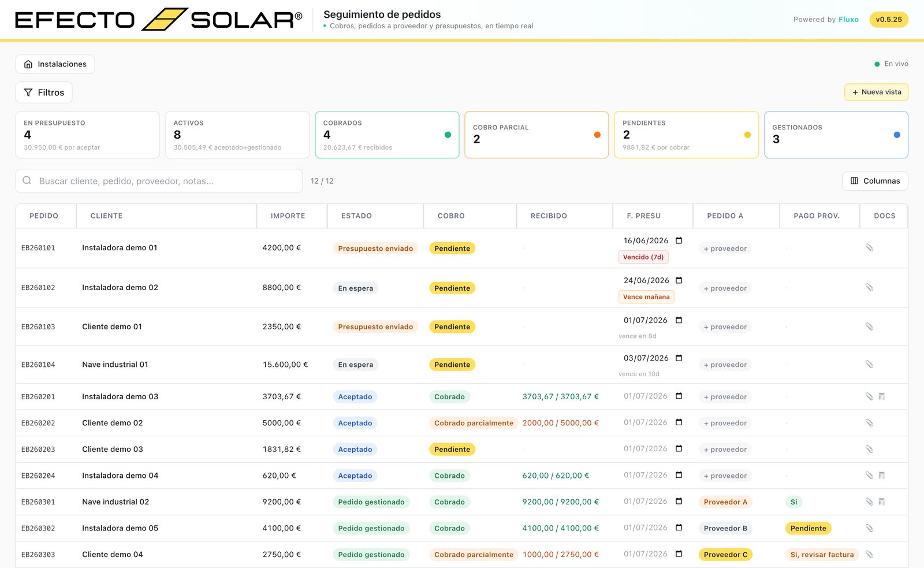The height and width of the screenshot is (568, 924).
Task: Add proveedor for order EB260101
Action: 725,248
